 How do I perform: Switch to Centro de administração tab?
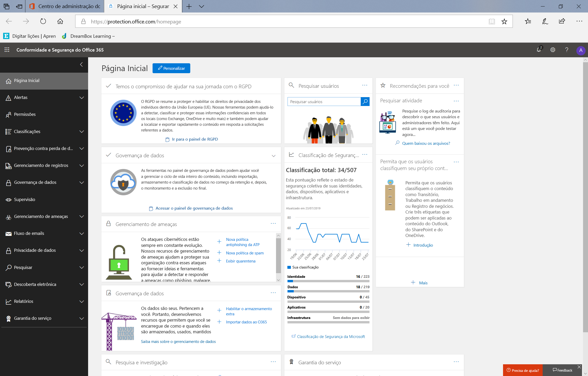coord(65,7)
